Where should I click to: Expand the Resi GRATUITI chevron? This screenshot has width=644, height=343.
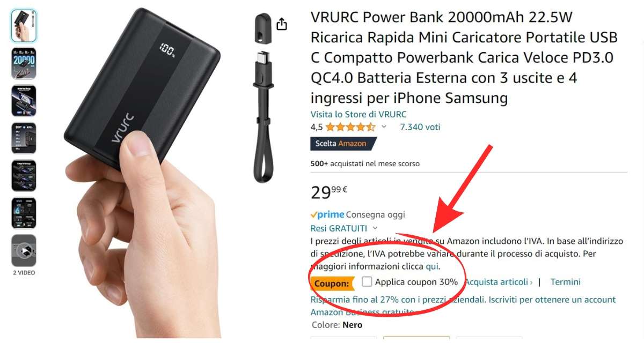tap(375, 228)
